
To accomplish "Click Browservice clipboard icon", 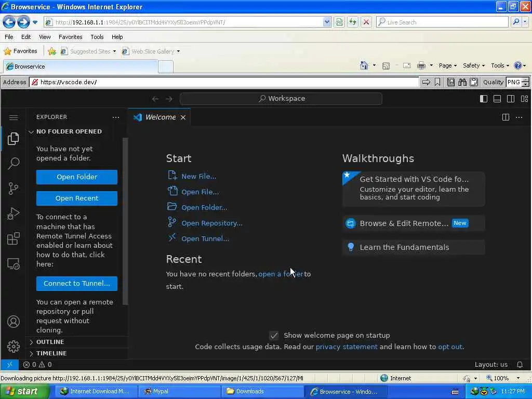I will point(474,82).
